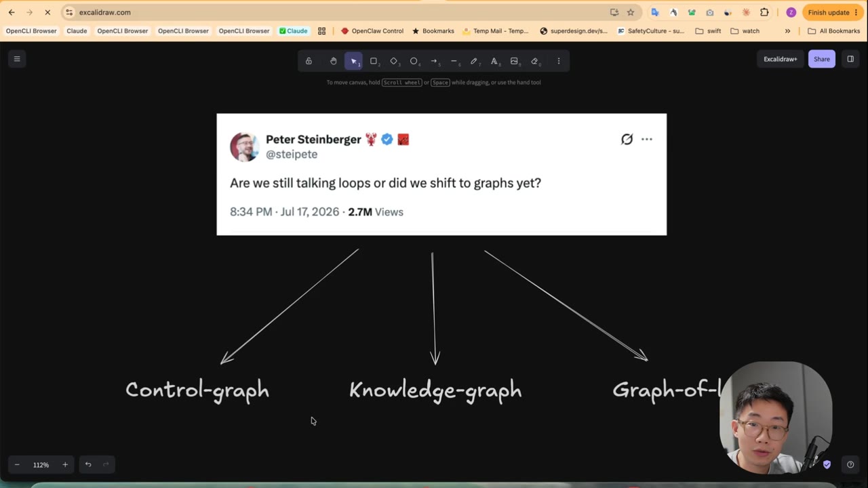Open the Excalidraw hamburger main menu
The width and height of the screenshot is (868, 488).
(x=17, y=59)
